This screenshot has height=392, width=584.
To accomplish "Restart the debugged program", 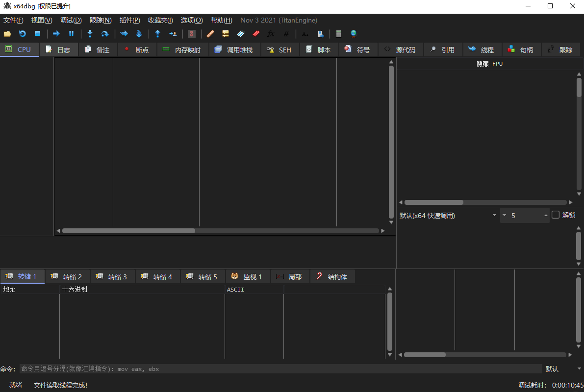I will (23, 34).
